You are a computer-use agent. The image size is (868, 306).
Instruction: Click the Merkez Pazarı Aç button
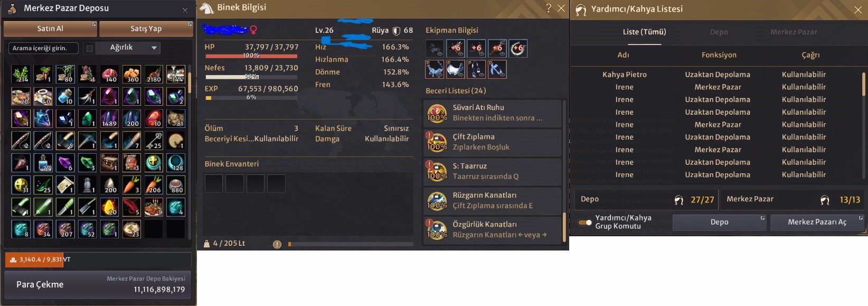pos(817,222)
